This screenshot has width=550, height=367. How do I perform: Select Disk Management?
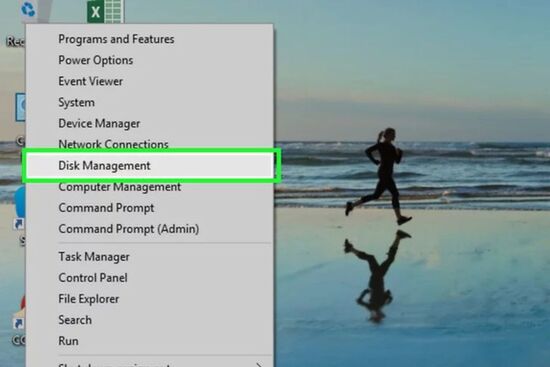point(149,165)
